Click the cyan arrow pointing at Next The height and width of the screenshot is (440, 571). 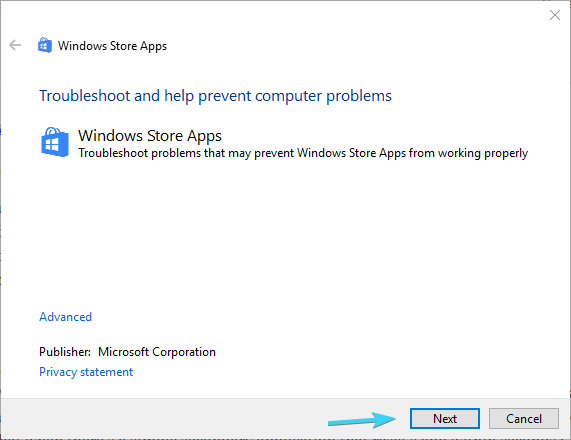(x=362, y=420)
